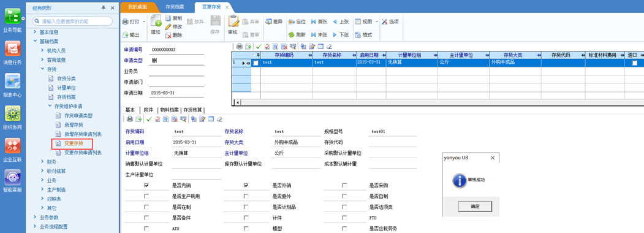
Task: Open 消息任务 sidebar icon
Action: 12,53
